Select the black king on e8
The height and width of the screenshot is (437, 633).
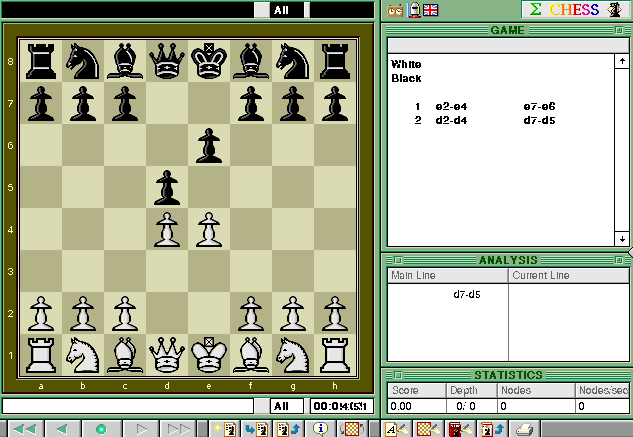[209, 61]
